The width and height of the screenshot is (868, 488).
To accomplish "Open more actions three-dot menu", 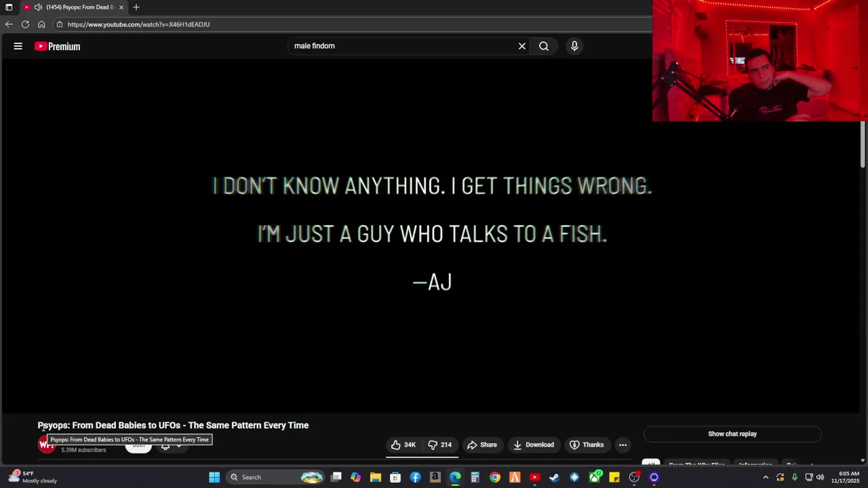I will tap(623, 445).
